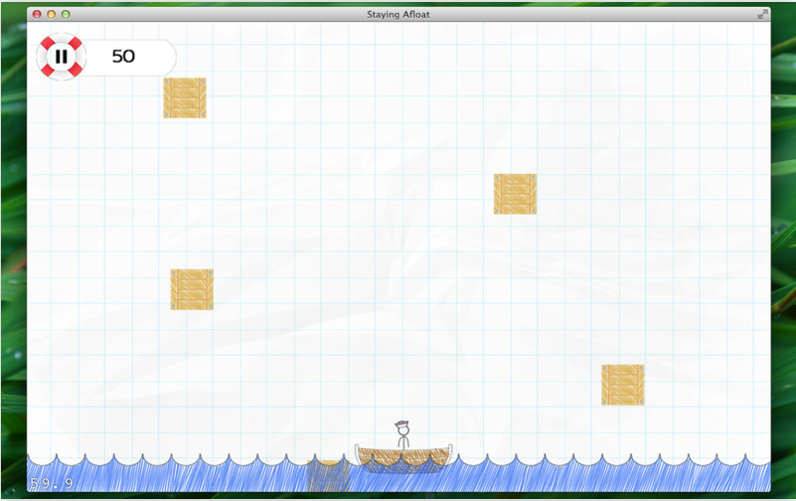Click the sunken crate in the water
This screenshot has height=501, width=796.
tap(327, 475)
